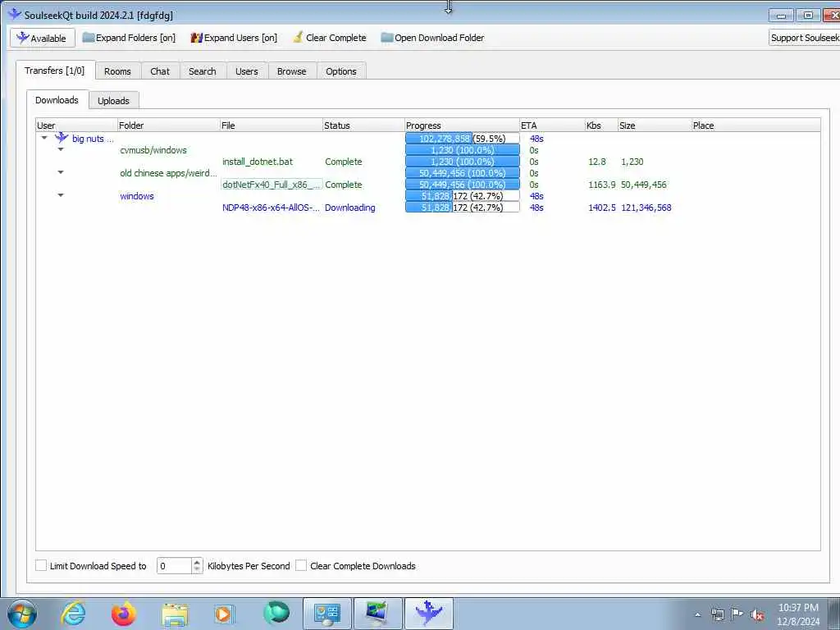Toggle Expand Folders [on] button
Viewport: 840px width, 630px height.
[129, 38]
